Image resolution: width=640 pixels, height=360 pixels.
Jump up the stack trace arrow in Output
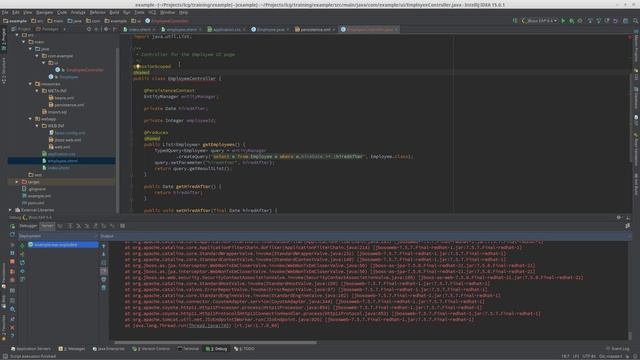point(104,246)
